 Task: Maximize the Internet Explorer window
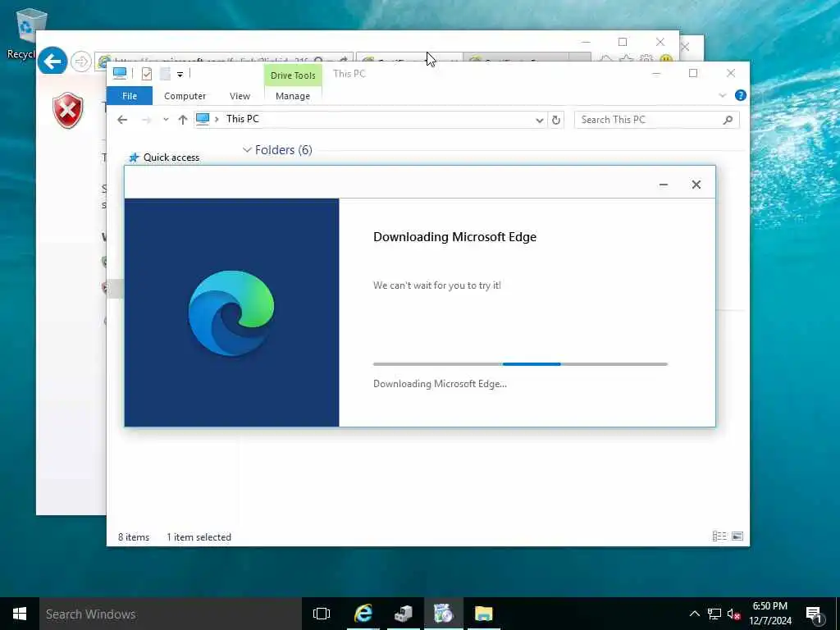[623, 42]
